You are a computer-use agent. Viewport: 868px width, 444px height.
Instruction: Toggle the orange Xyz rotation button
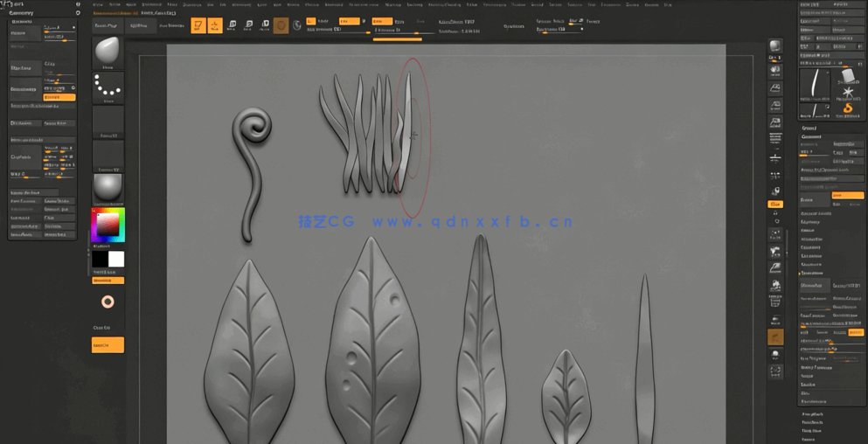coord(775,204)
